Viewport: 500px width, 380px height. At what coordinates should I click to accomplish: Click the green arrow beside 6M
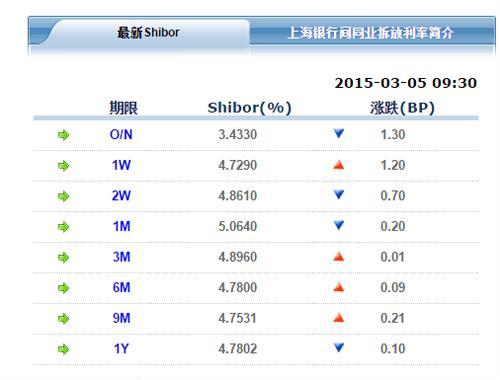pyautogui.click(x=63, y=288)
